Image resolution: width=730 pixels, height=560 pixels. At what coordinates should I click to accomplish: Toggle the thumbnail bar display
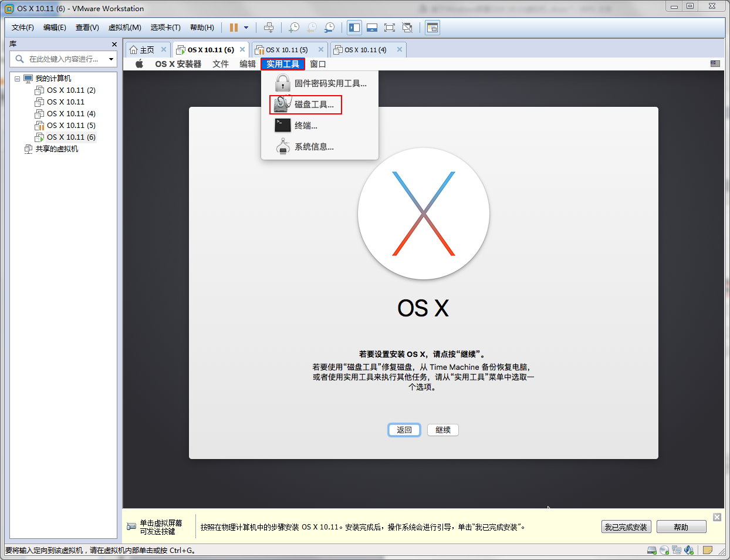click(x=372, y=28)
